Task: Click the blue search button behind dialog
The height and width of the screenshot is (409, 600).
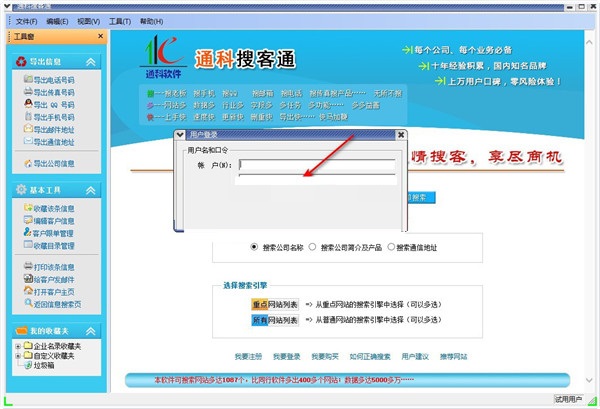Action: point(421,197)
